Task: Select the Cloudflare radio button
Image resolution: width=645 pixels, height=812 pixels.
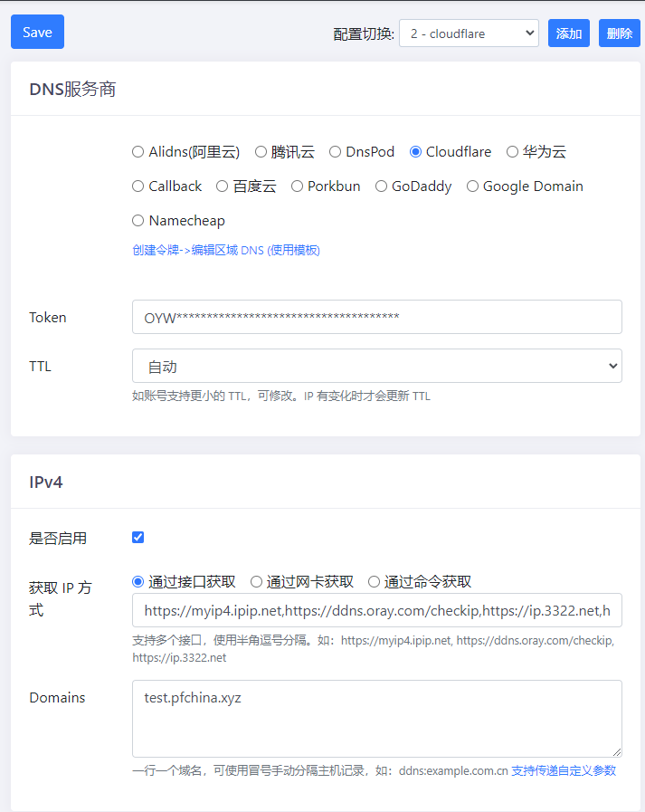Action: tap(416, 152)
